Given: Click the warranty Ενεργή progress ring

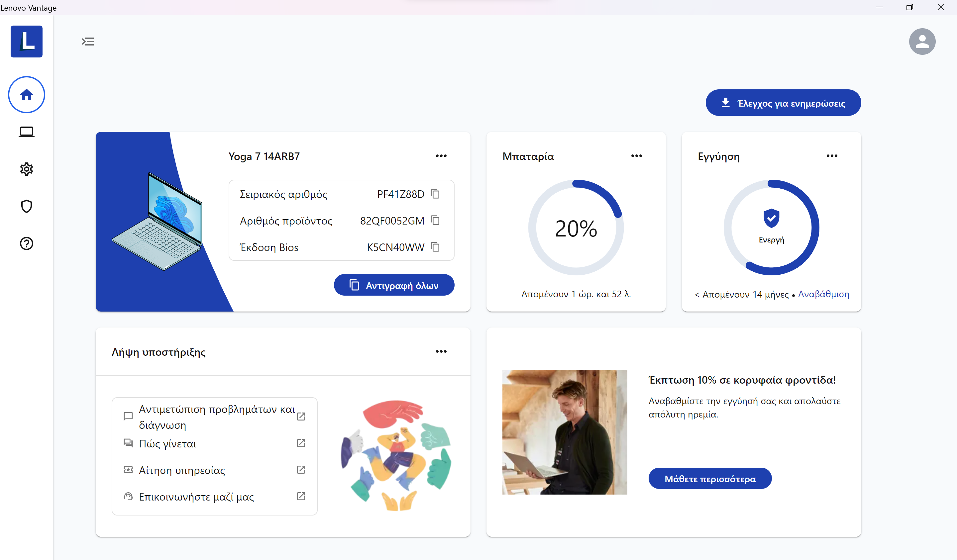Looking at the screenshot, I should 771,228.
